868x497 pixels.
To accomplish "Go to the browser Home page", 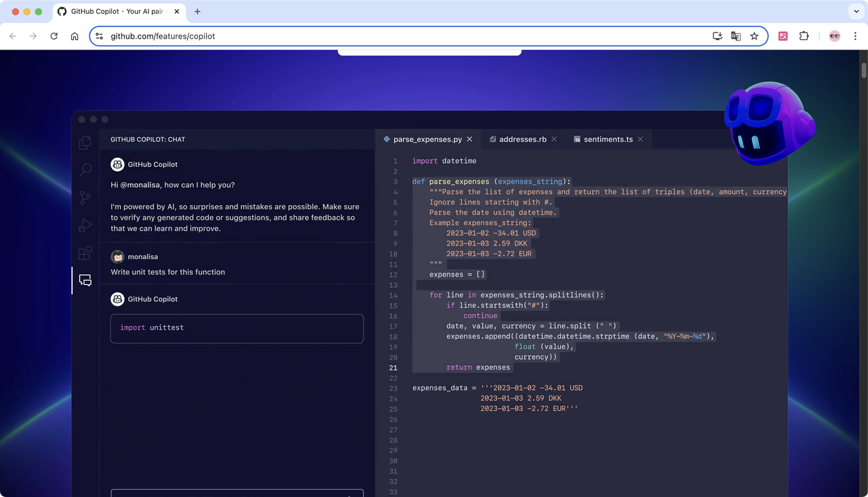I will tap(75, 36).
